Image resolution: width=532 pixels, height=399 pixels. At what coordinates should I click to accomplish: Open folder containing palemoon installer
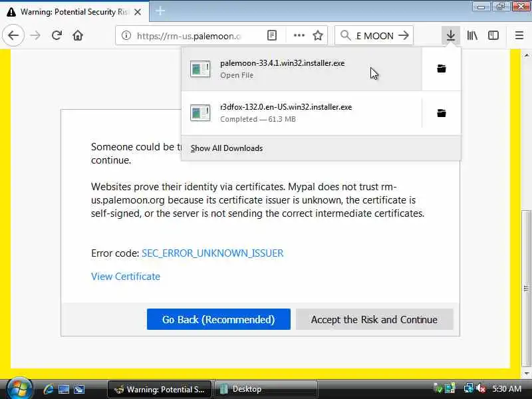pyautogui.click(x=442, y=69)
